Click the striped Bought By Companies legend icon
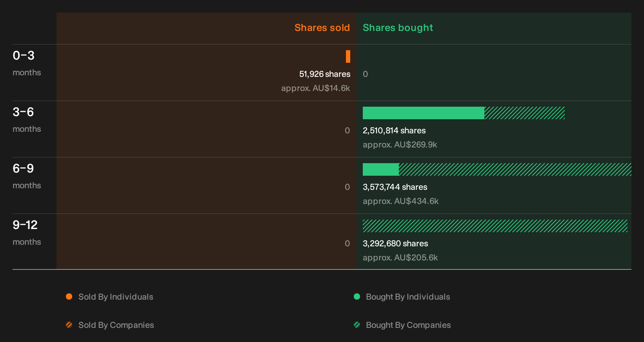 tap(357, 325)
